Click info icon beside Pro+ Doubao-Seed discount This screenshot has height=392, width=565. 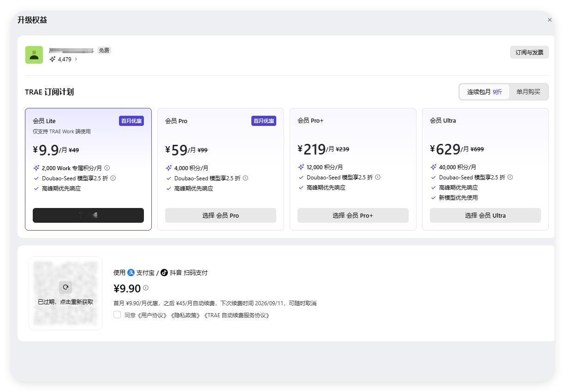(x=378, y=177)
